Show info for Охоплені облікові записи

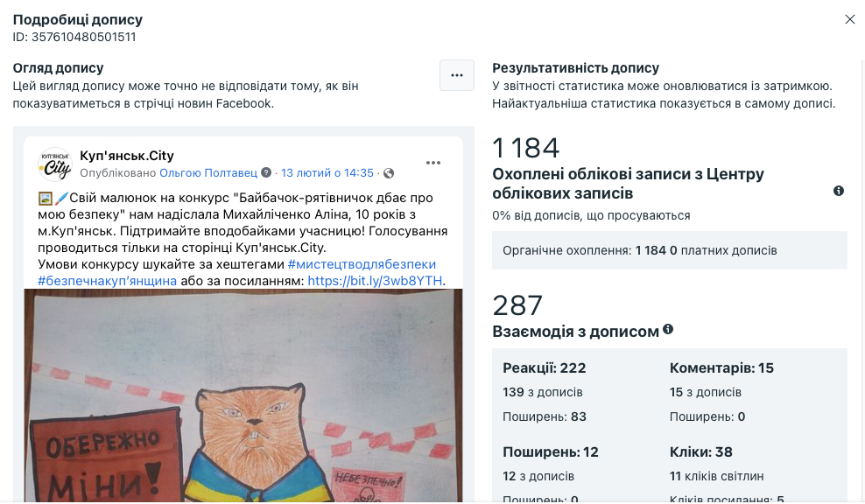click(x=839, y=191)
